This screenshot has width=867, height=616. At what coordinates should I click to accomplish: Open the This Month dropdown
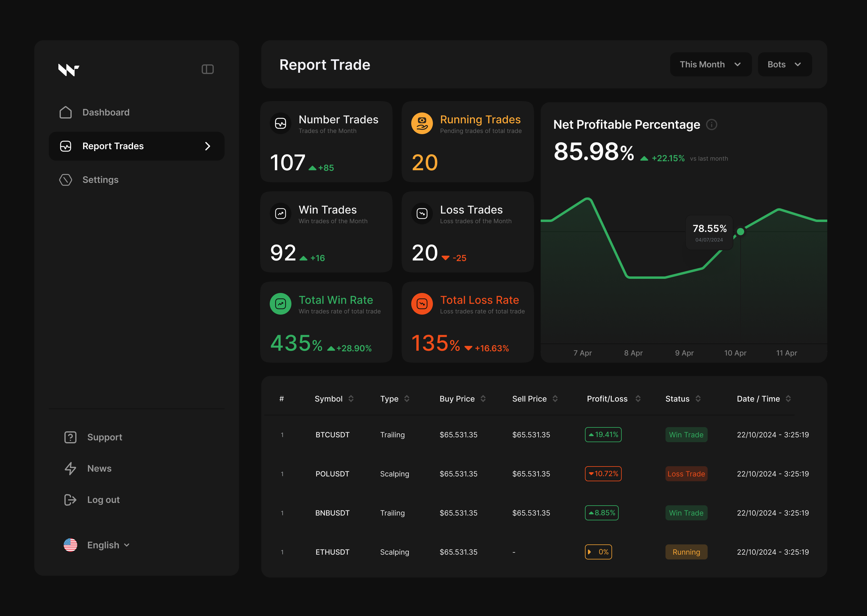tap(710, 64)
